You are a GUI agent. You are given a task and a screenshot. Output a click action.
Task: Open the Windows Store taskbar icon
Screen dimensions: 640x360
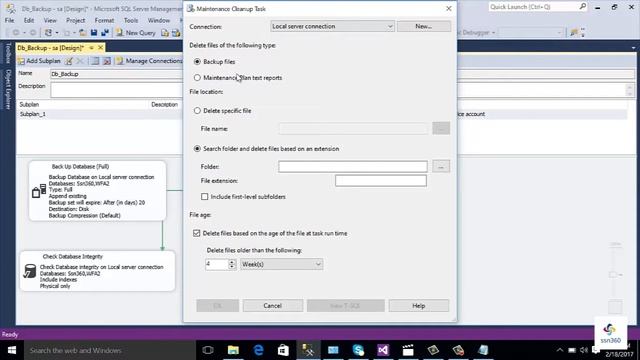[x=283, y=350]
